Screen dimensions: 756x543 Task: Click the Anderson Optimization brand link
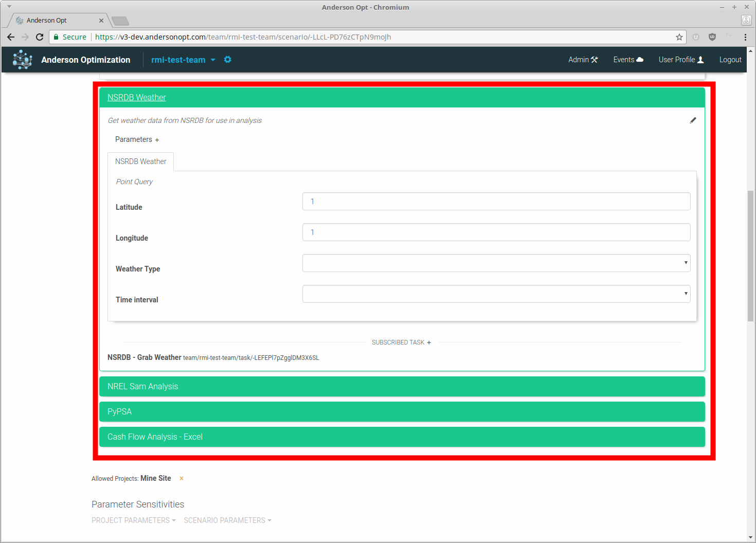(86, 60)
